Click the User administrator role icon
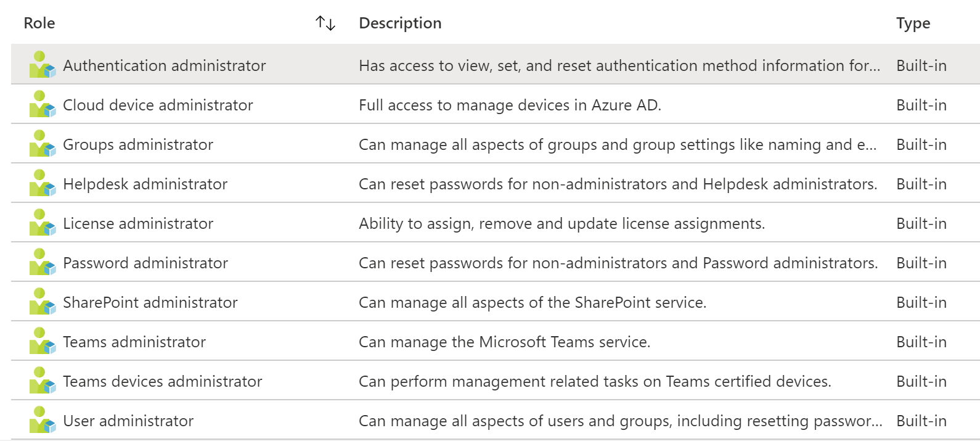 [x=42, y=420]
